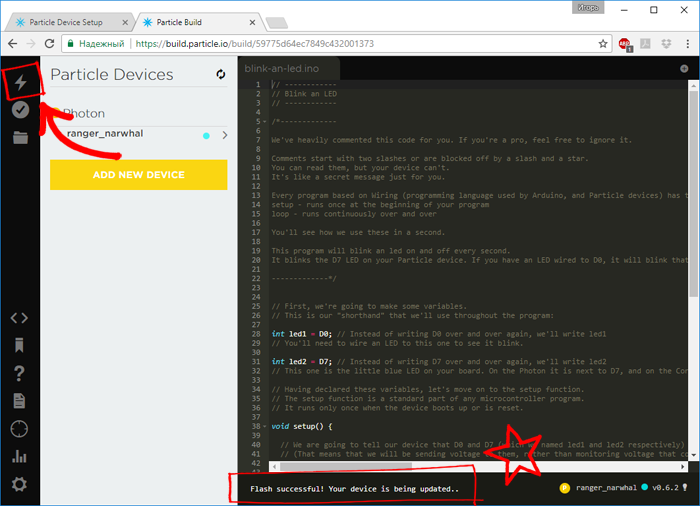Click the secure site padlock indicator
This screenshot has width=700, height=506.
click(71, 44)
